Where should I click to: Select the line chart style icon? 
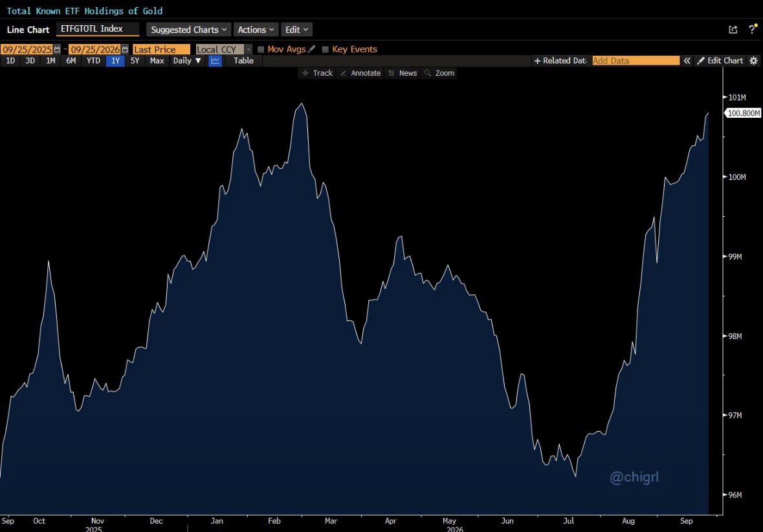click(x=215, y=61)
